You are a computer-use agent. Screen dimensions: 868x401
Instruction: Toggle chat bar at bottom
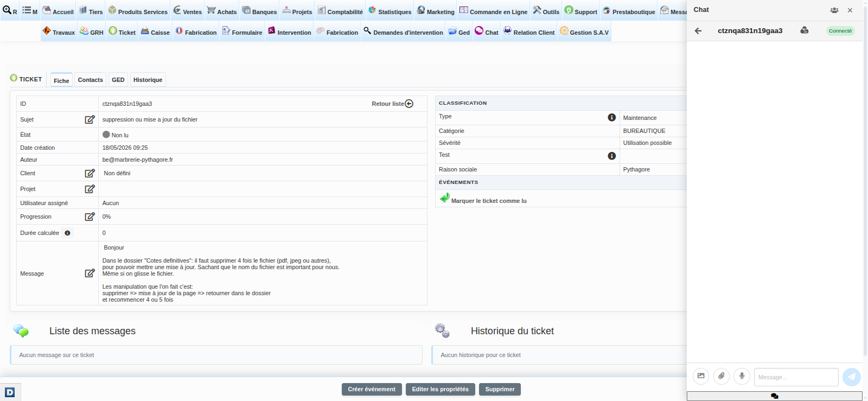pyautogui.click(x=774, y=396)
